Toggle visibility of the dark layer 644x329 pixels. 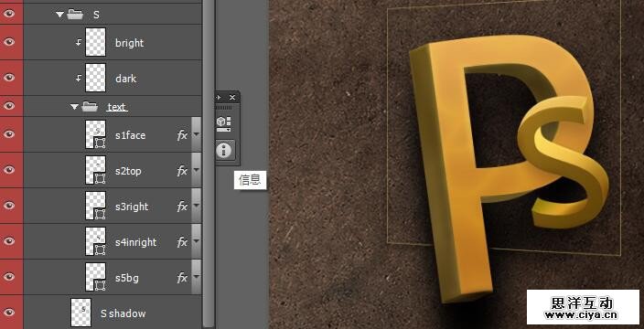8,78
